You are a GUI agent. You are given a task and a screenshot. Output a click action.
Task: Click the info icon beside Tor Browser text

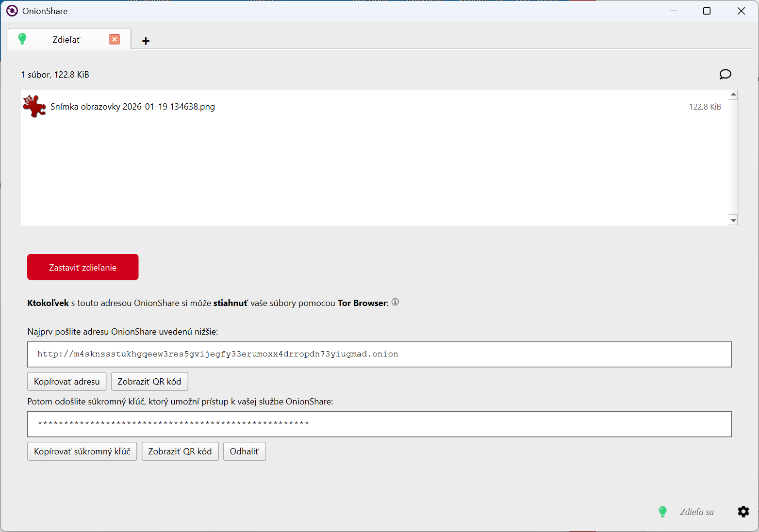[395, 302]
